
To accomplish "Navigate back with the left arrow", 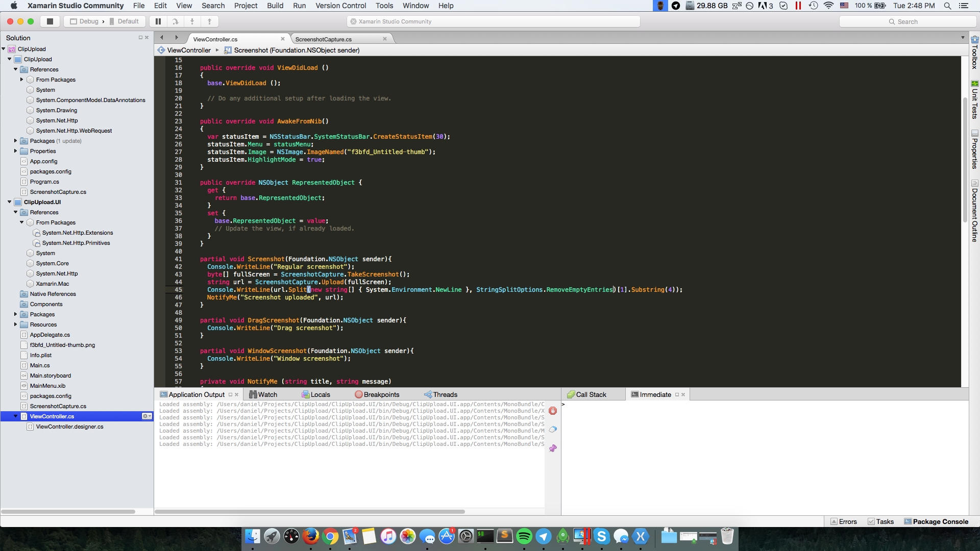I will [162, 37].
